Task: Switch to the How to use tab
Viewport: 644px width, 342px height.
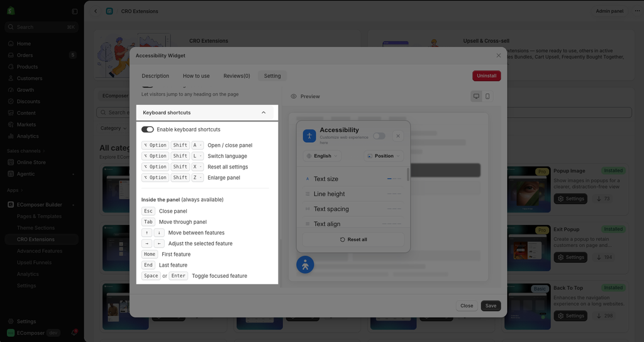Action: coord(196,76)
